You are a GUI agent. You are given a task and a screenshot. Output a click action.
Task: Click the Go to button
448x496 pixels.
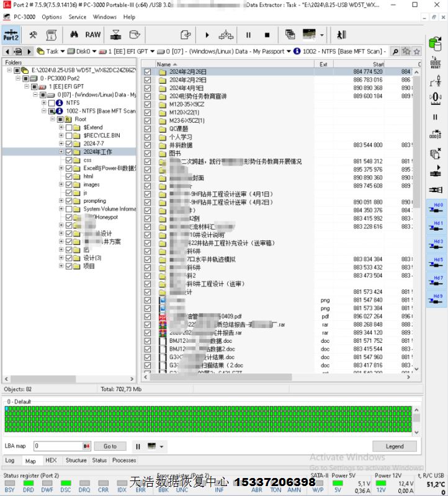click(110, 446)
